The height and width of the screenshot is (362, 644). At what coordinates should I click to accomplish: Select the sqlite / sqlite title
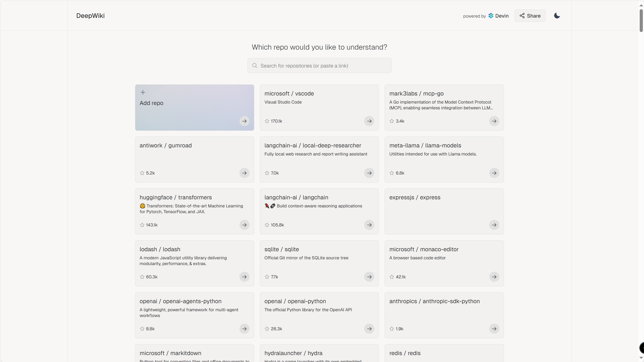pyautogui.click(x=282, y=249)
